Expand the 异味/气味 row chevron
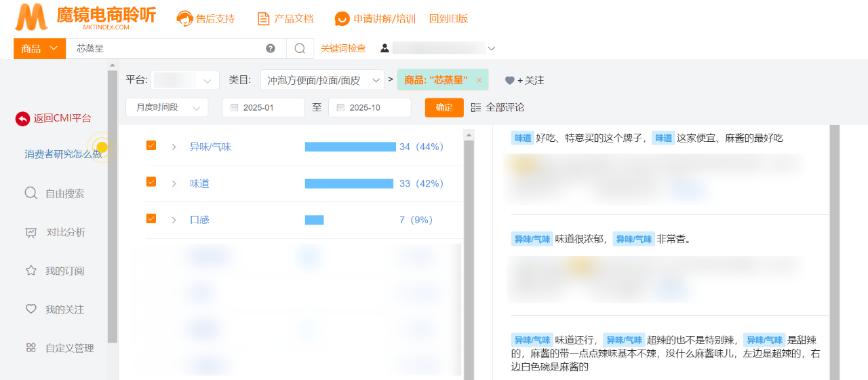868x380 pixels. 174,147
